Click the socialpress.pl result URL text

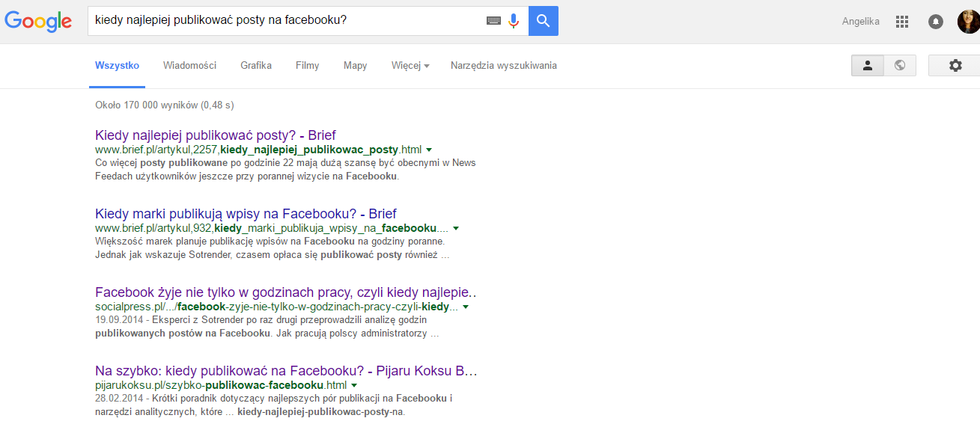(276, 307)
